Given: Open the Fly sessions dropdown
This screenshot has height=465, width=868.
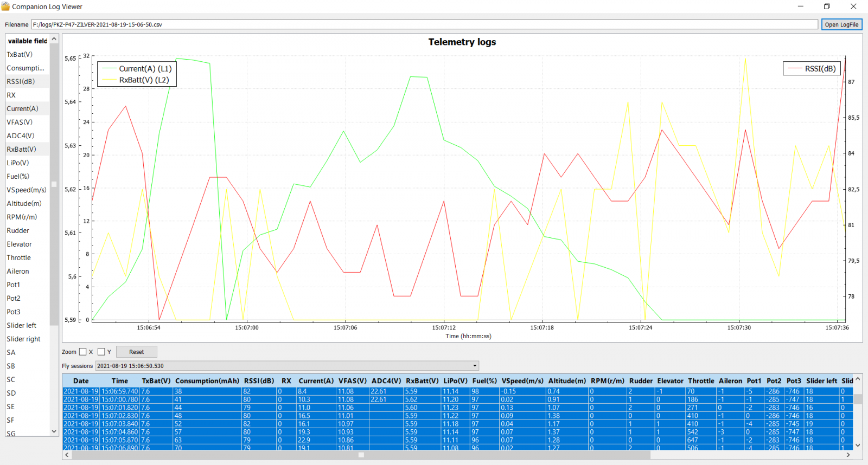Looking at the screenshot, I should coord(287,366).
